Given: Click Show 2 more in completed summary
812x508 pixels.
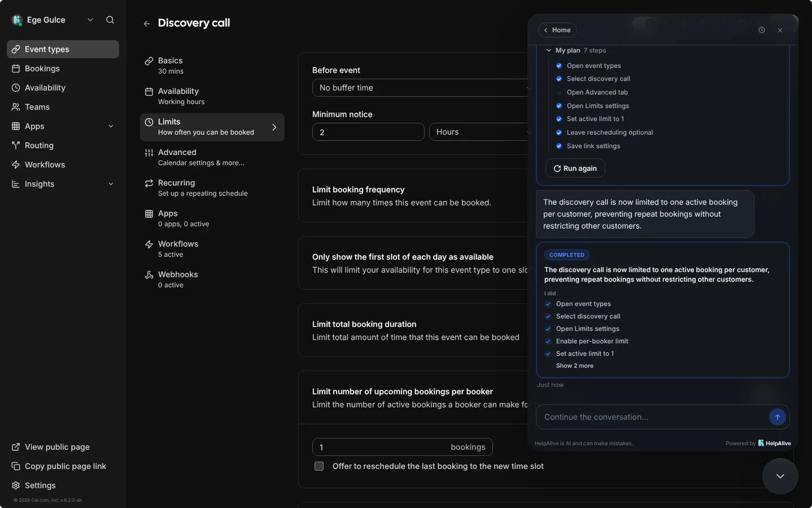Looking at the screenshot, I should coord(575,366).
